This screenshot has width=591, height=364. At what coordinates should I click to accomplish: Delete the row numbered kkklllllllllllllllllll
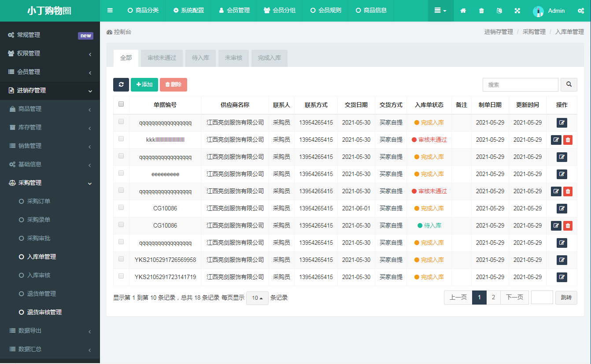click(568, 140)
